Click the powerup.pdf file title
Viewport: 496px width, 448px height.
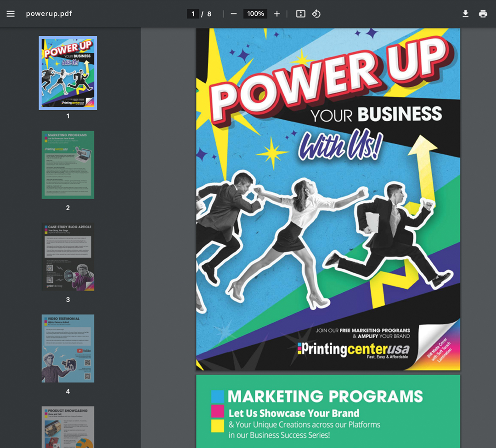[49, 14]
